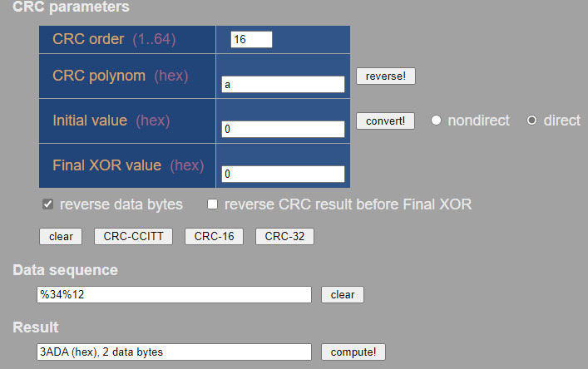The image size is (588, 369).
Task: Click the Data sequence text field
Action: 174,295
